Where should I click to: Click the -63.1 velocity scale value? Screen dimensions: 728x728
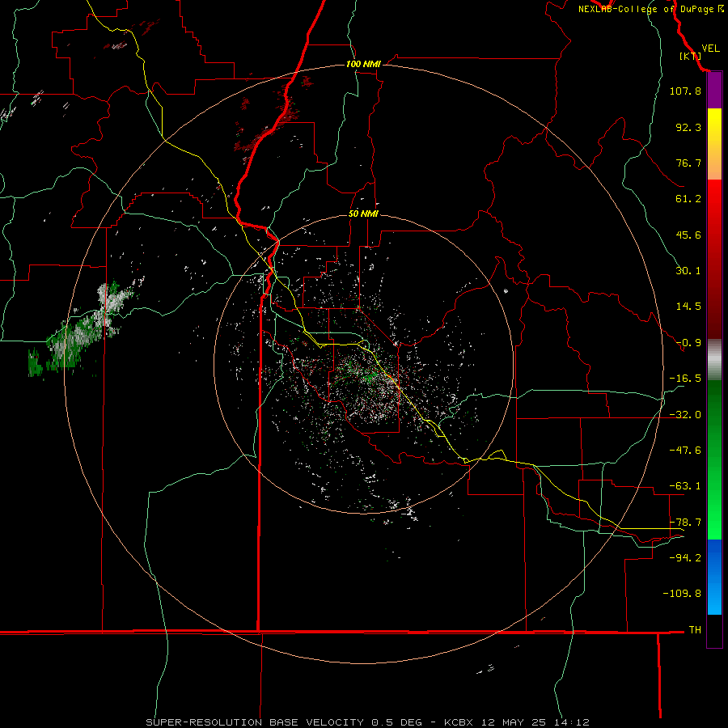coord(685,486)
